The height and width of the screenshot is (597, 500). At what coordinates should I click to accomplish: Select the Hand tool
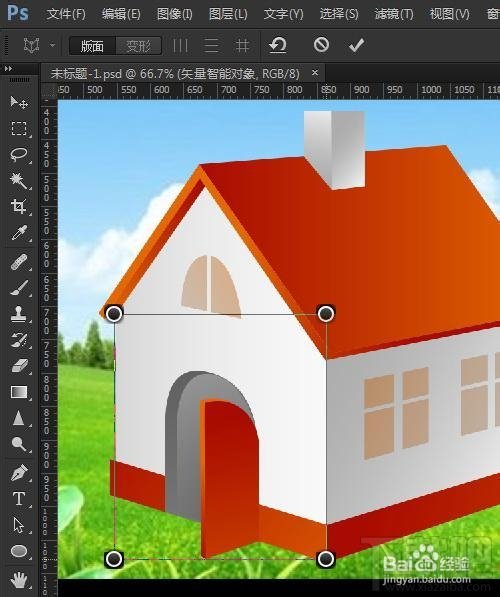coord(19,579)
